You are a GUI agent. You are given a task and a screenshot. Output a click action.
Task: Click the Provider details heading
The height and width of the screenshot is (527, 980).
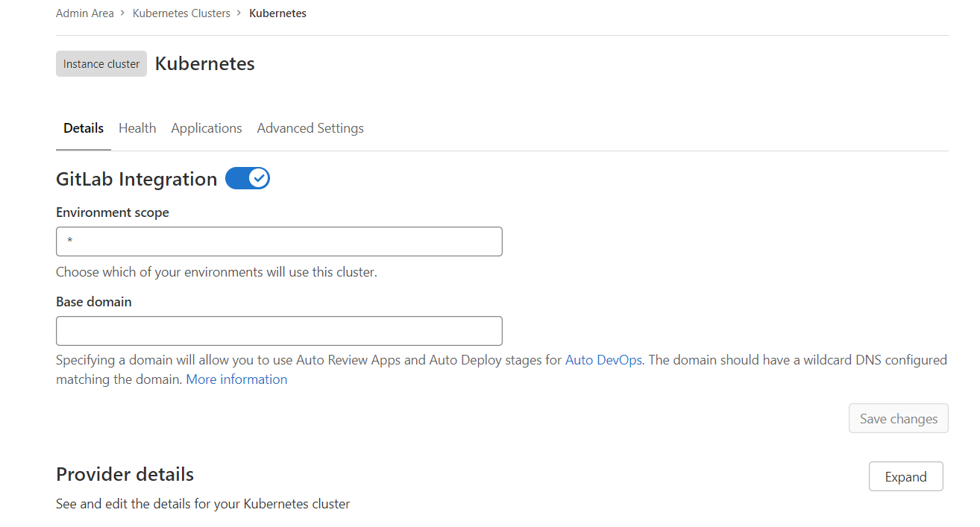pyautogui.click(x=125, y=475)
